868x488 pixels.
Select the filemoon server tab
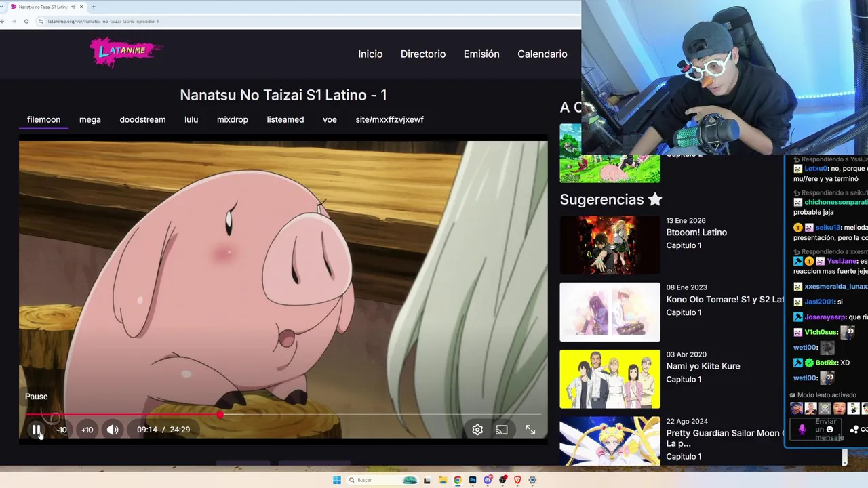pyautogui.click(x=43, y=119)
